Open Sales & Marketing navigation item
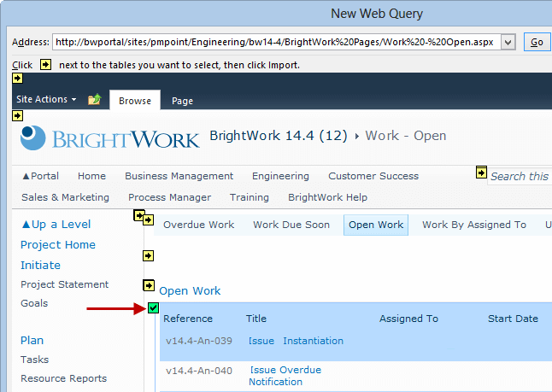This screenshot has width=552, height=392. 65,197
